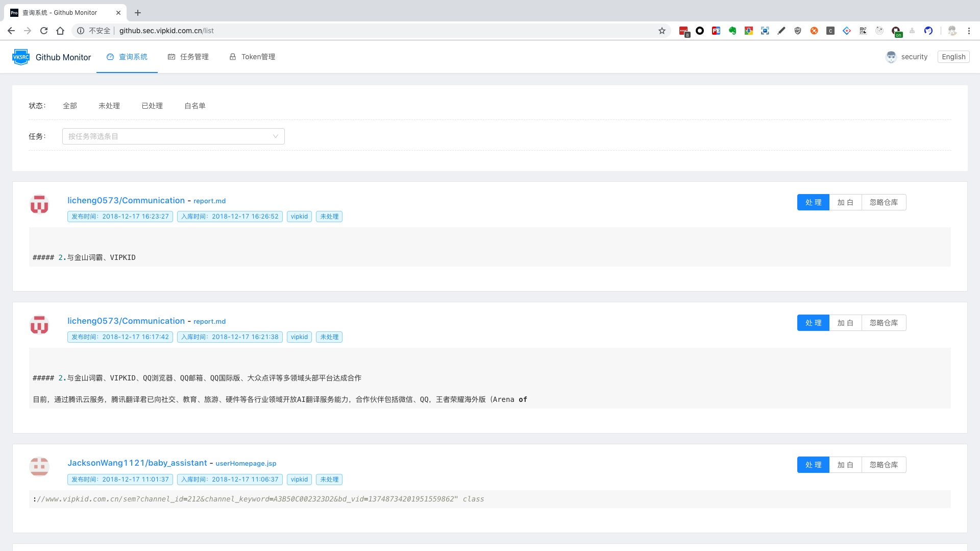Switch interface language with English button

953,57
